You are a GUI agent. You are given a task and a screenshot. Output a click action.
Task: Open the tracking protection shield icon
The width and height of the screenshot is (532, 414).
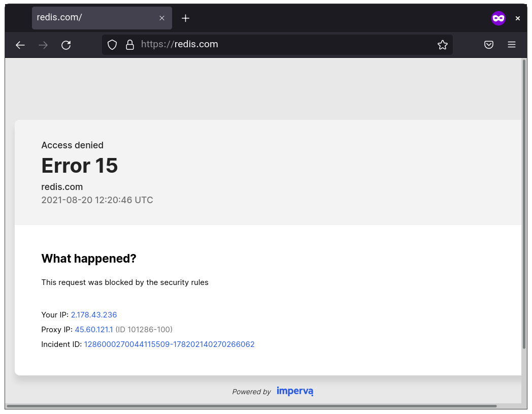tap(112, 45)
